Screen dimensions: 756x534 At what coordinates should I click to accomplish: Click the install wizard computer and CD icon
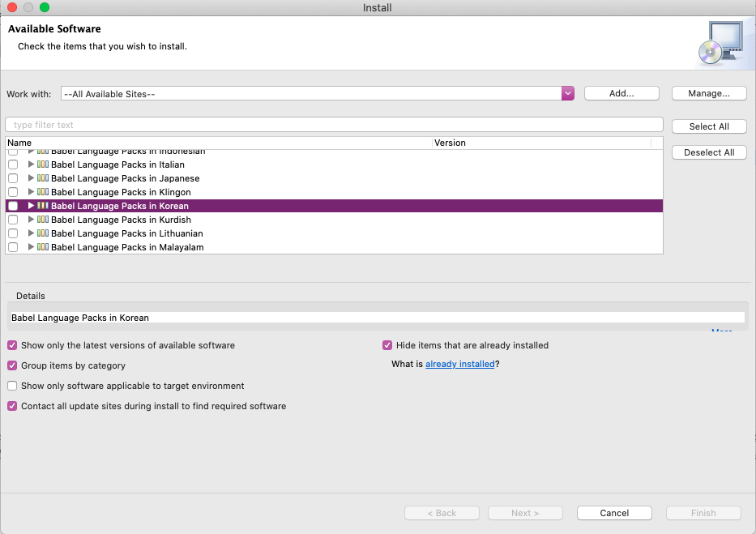721,43
